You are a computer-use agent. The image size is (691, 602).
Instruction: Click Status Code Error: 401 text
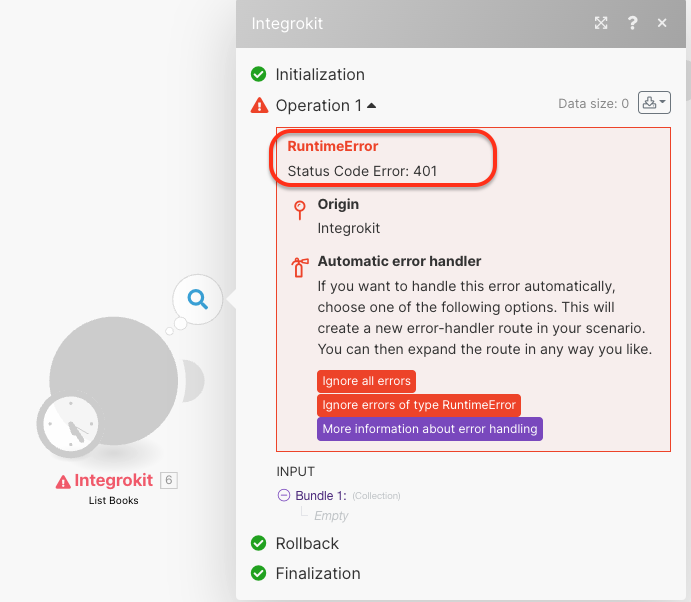(362, 171)
